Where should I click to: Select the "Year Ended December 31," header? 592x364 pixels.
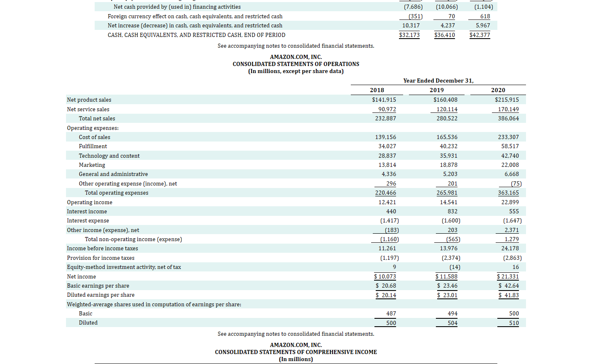[x=438, y=81]
